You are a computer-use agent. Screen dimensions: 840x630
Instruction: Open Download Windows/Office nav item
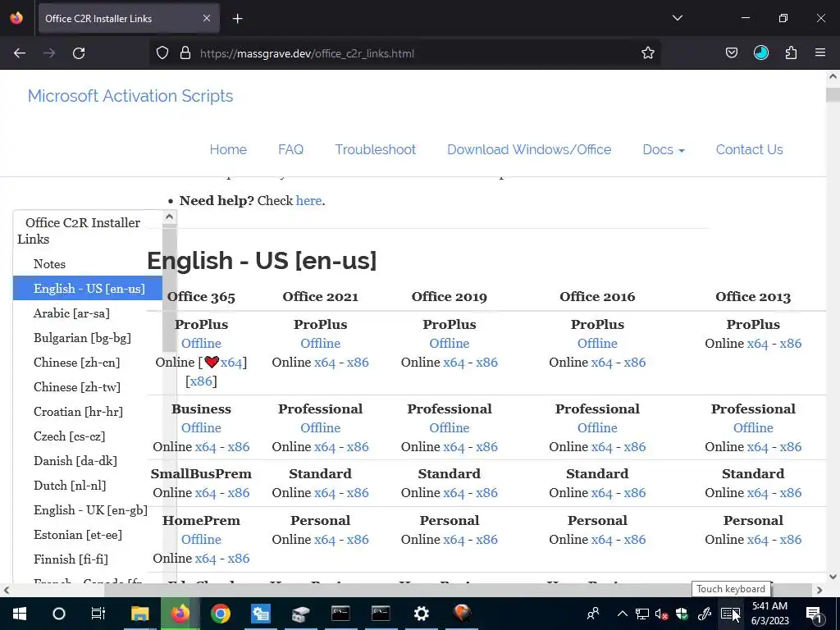529,149
